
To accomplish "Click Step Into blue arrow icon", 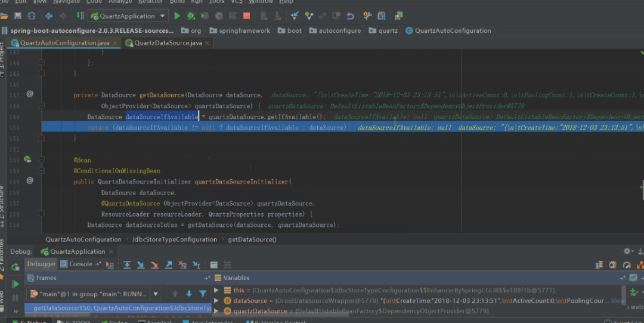I will (x=141, y=265).
